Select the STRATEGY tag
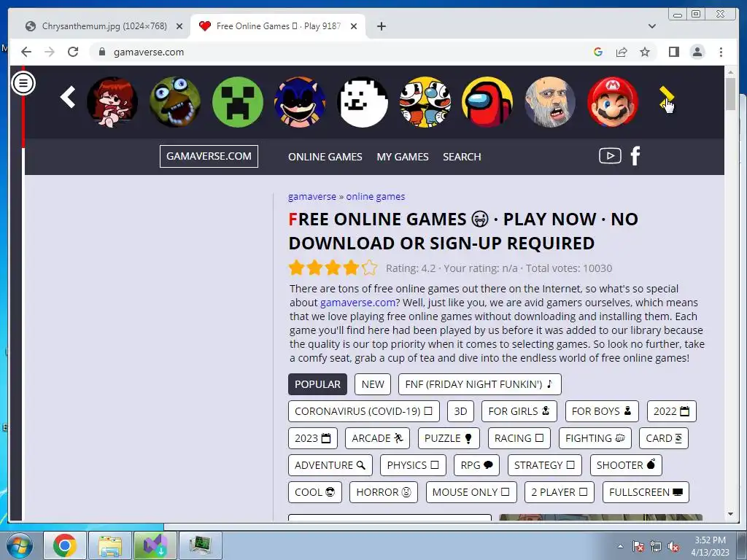 (x=544, y=465)
